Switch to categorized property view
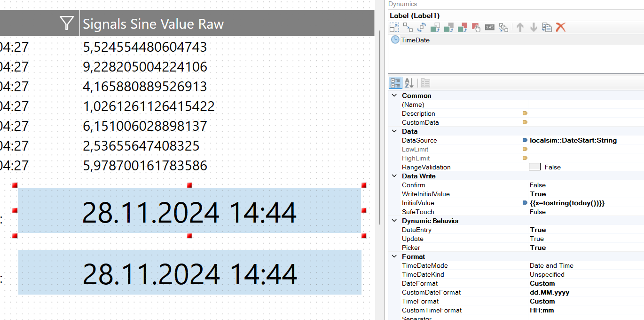Screen dimensions: 644x320 click(x=395, y=83)
